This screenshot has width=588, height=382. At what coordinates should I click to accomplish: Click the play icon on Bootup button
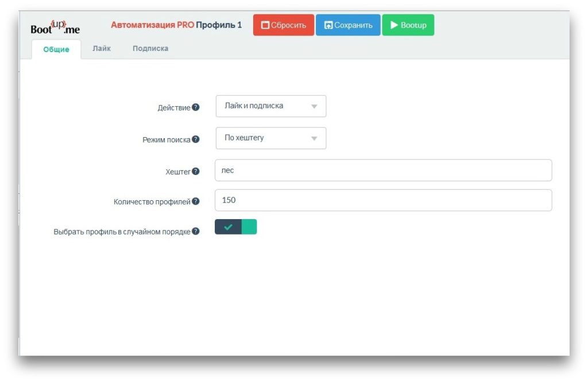coord(394,25)
